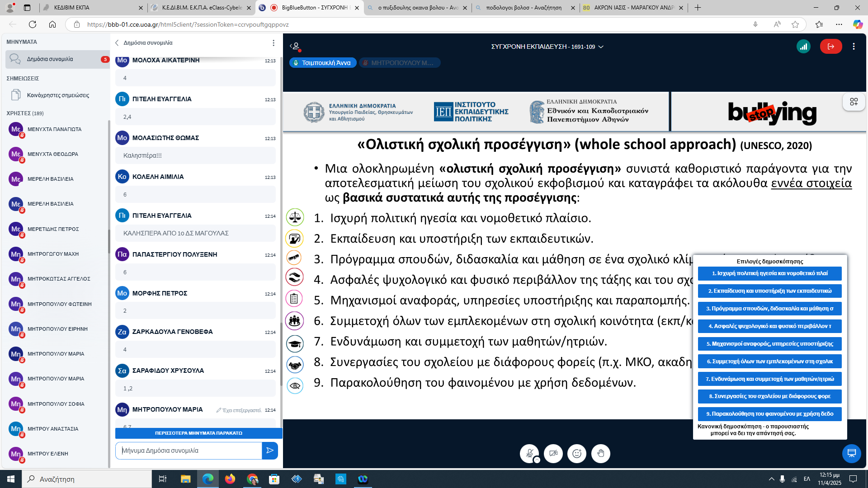Show hidden system tray icons
Viewport: 868px width, 488px height.
771,479
